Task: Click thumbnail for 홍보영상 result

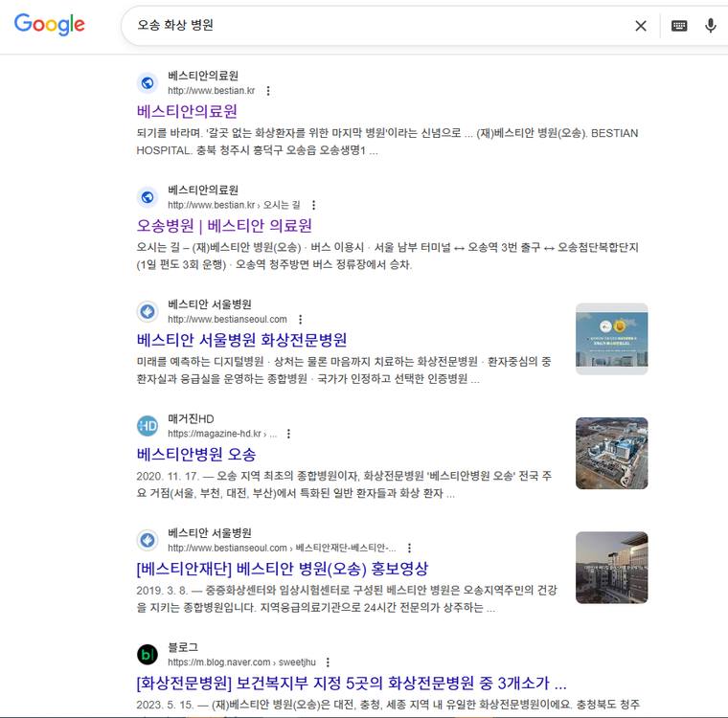Action: [x=611, y=567]
